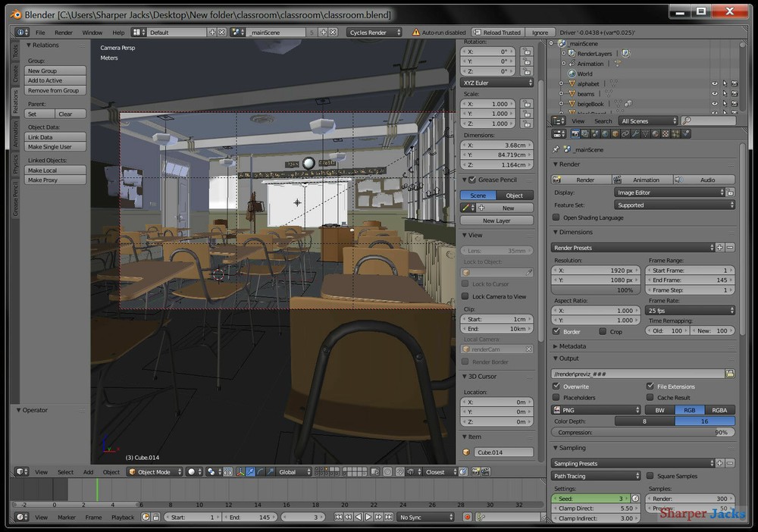Image resolution: width=758 pixels, height=532 pixels.
Task: Open the PNG file format dropdown
Action: tap(597, 409)
